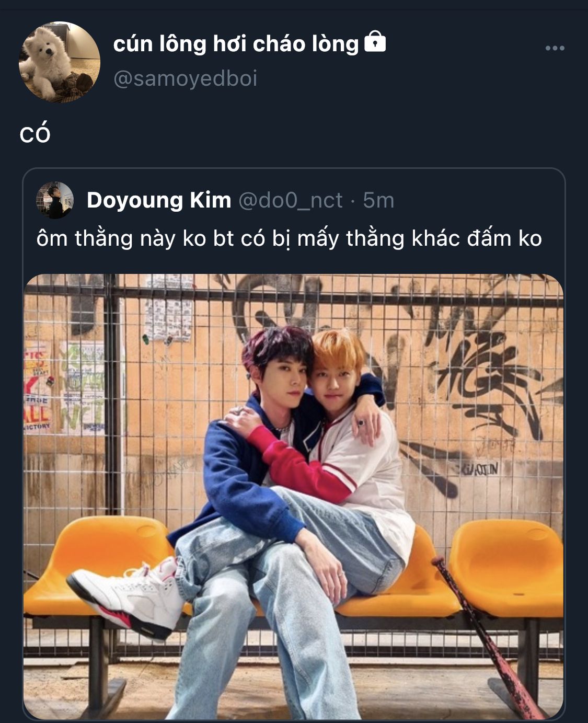Click the white sneaker in the photo
Screen dimensions: 588x723
click(127, 598)
